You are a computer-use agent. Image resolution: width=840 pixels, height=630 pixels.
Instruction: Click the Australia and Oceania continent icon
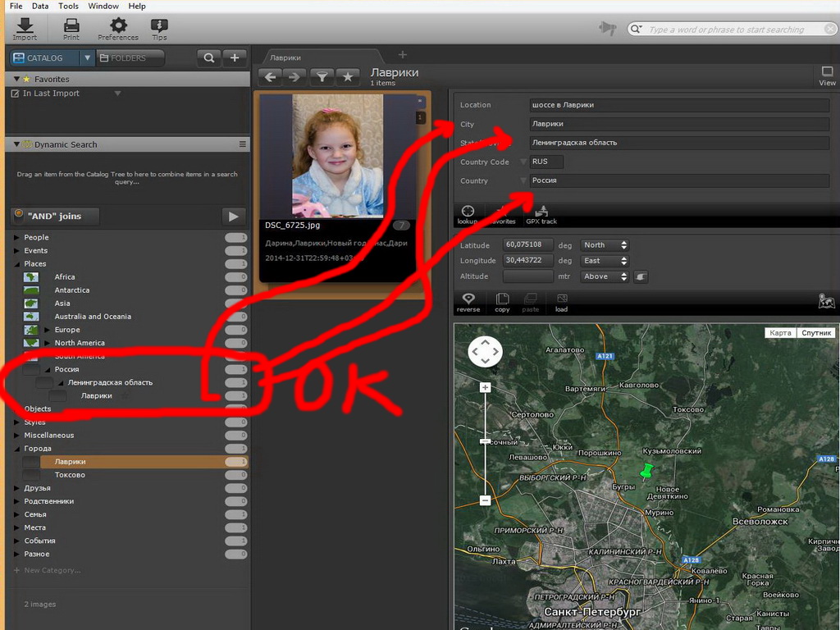pos(31,316)
